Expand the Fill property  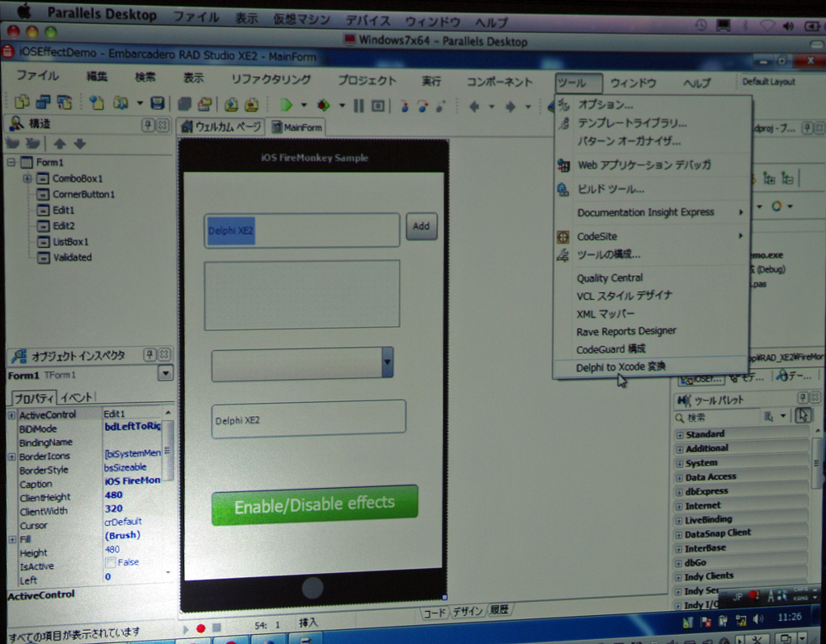click(x=12, y=539)
